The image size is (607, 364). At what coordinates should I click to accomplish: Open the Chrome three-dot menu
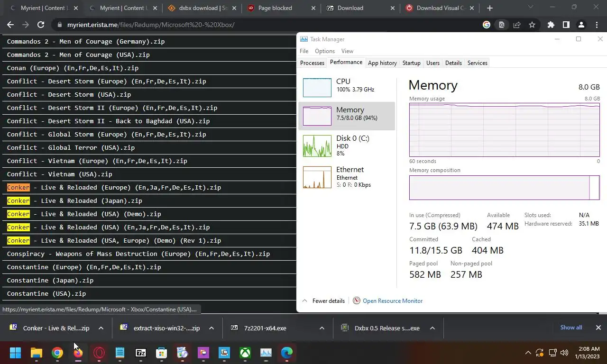pos(596,25)
